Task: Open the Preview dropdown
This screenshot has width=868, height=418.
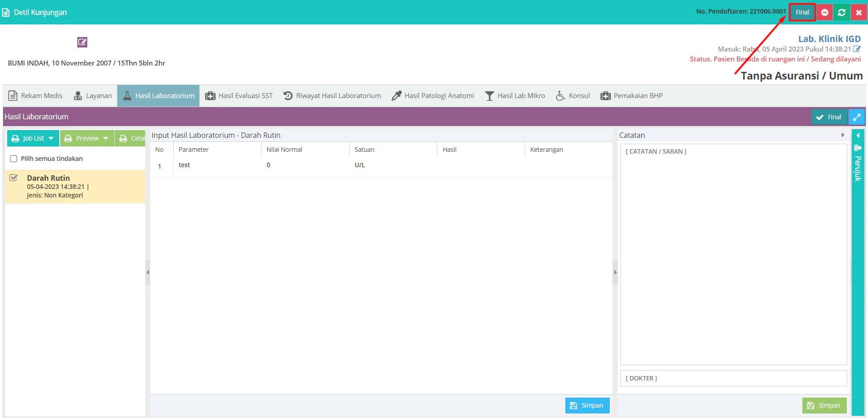Action: [x=87, y=138]
